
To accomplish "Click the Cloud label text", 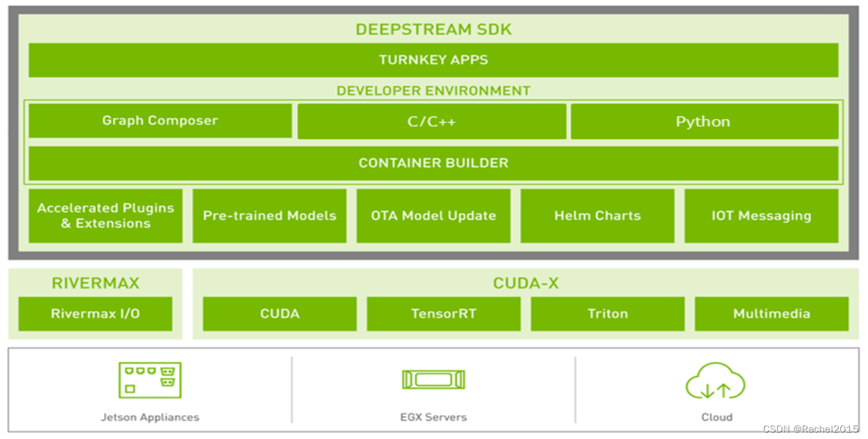I will 716,417.
